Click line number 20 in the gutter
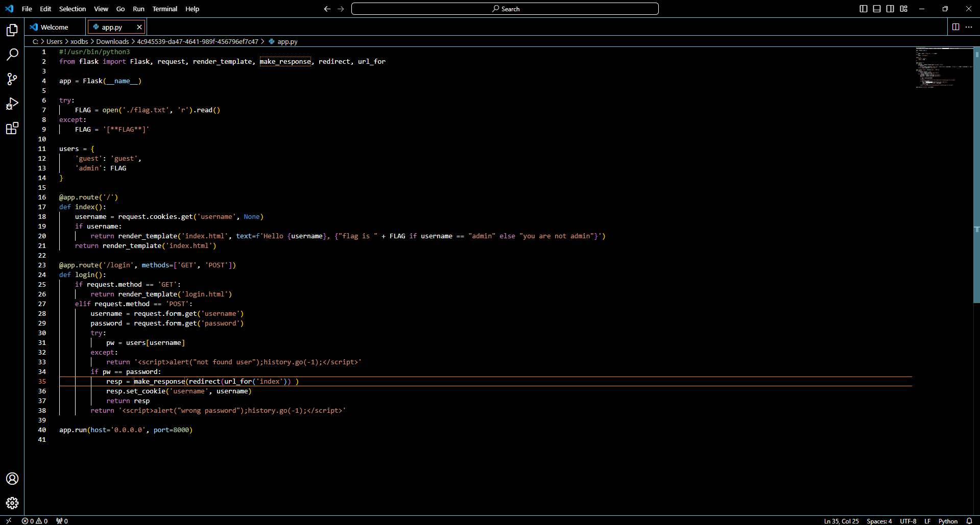980x525 pixels. (x=42, y=236)
